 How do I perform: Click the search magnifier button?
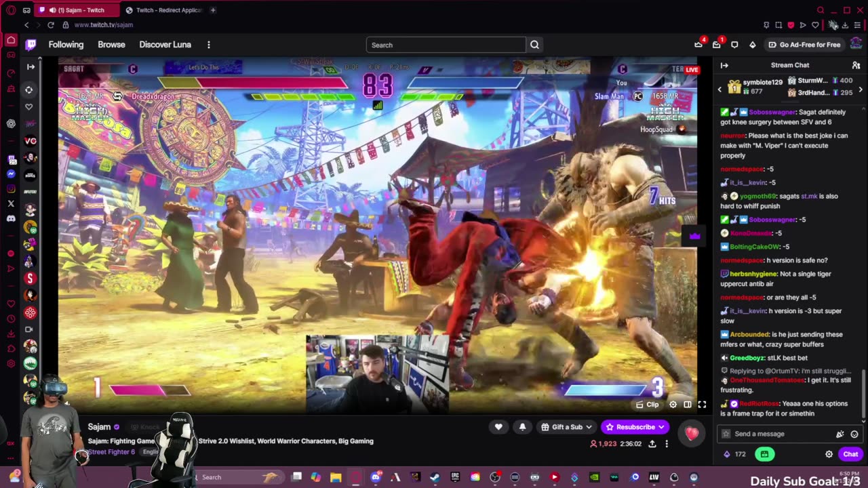coord(534,45)
